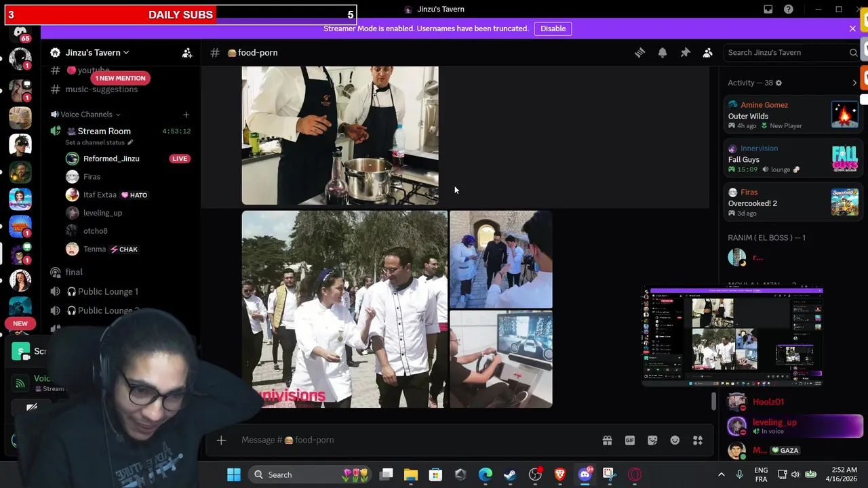Open the driving simulator photo
The height and width of the screenshot is (488, 868).
tap(500, 359)
